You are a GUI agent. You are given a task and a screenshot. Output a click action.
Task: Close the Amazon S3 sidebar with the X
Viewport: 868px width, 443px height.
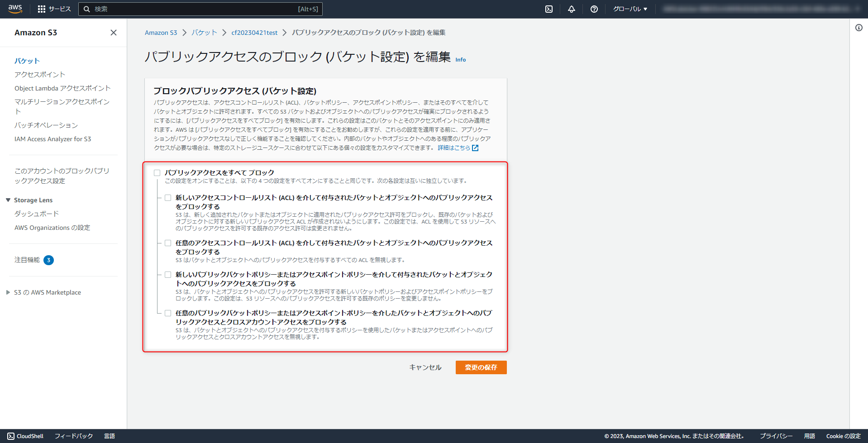point(113,33)
